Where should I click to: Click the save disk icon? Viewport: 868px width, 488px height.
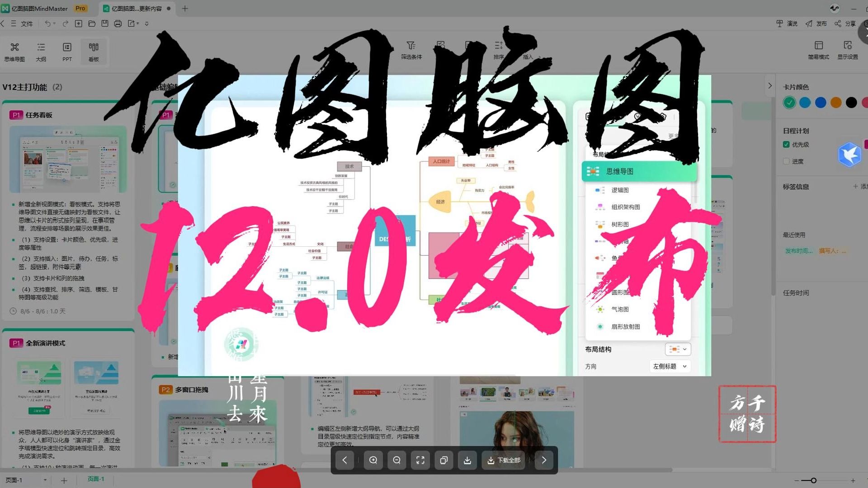click(x=105, y=23)
